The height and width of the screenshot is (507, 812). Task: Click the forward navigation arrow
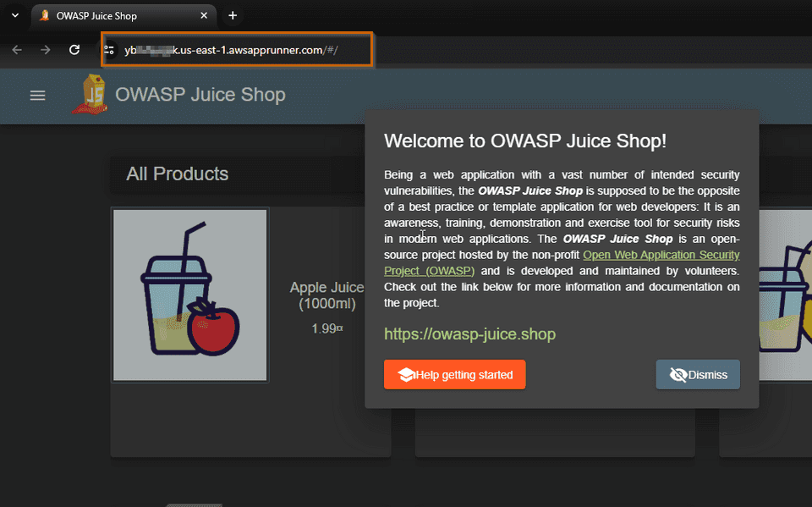tap(46, 49)
